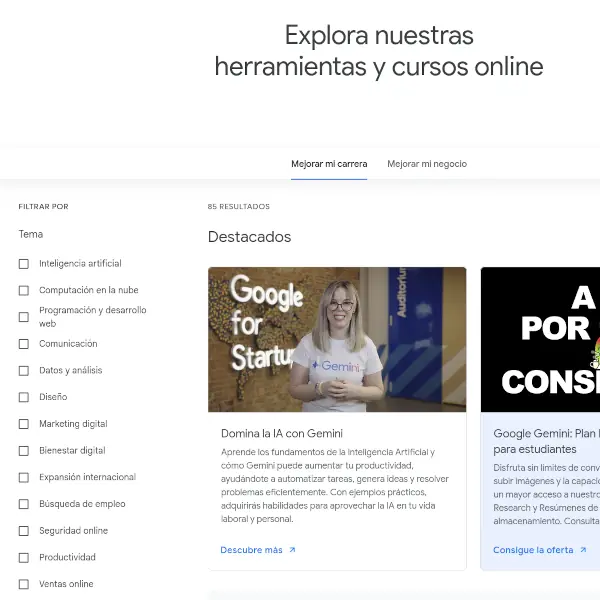
Task: Enable the Computación en la nube checkbox
Action: tap(24, 290)
